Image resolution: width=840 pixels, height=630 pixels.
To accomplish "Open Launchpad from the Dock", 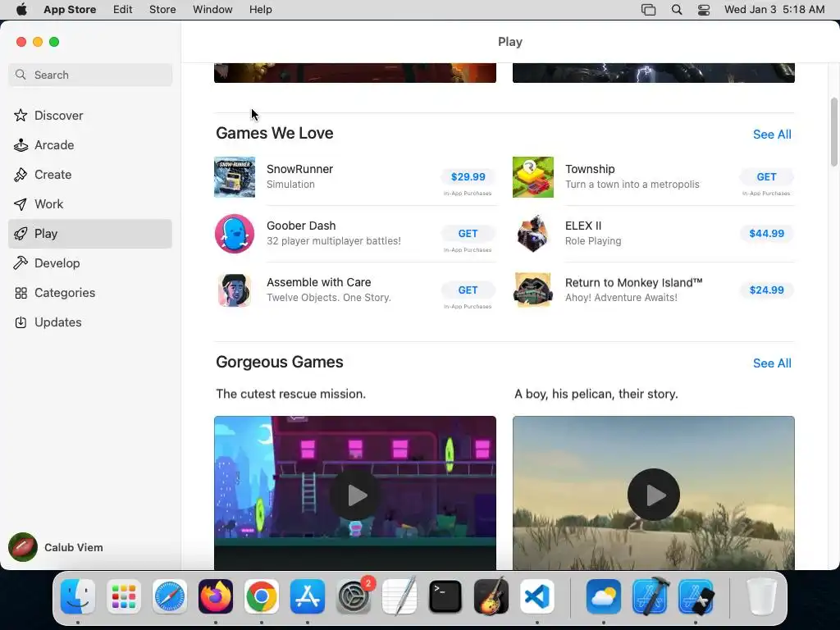I will point(124,596).
